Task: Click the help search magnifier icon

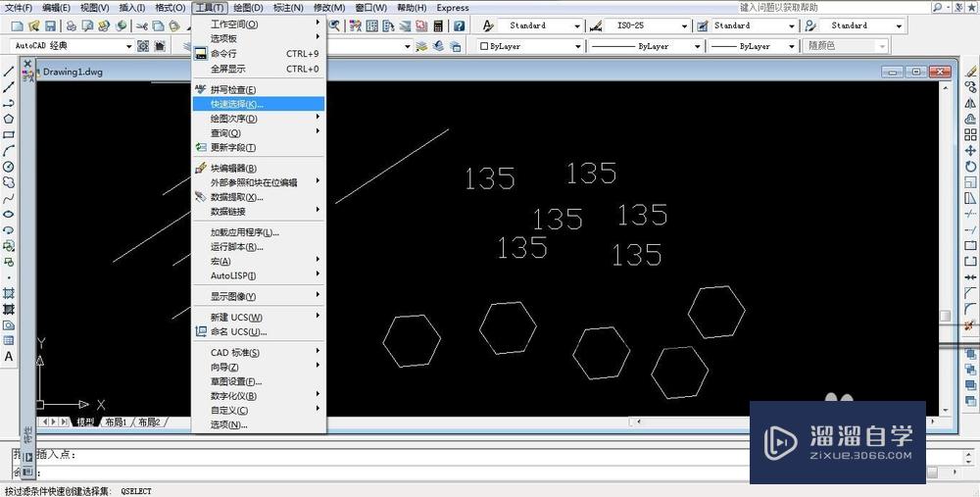Action: coord(938,8)
